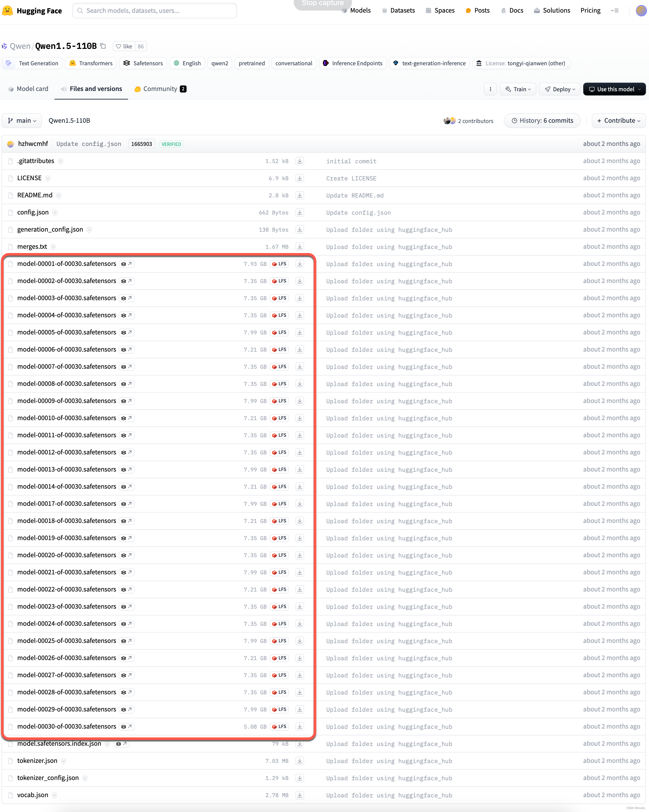Open safetensors viewer for model-00027-of-00030
This screenshot has width=649, height=812.
127,675
